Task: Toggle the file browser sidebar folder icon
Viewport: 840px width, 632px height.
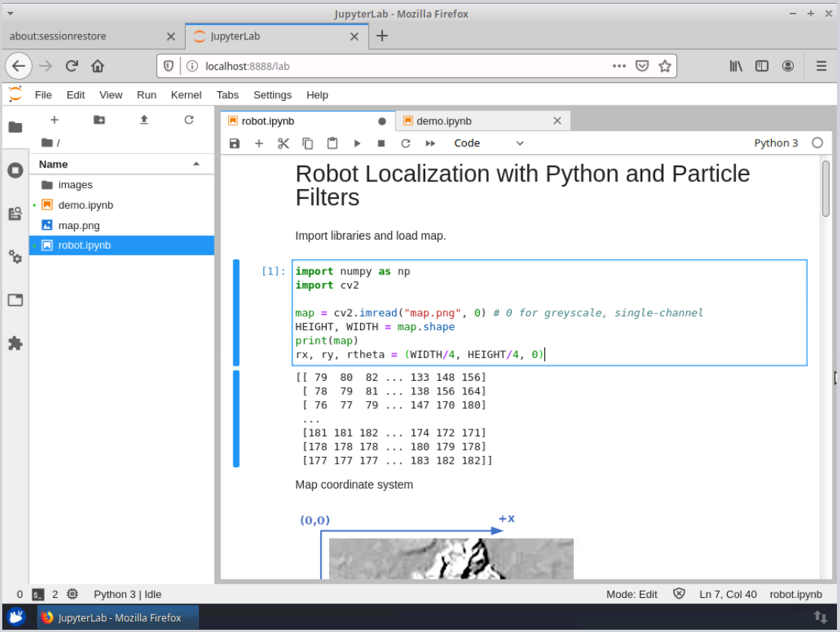Action: click(x=15, y=127)
